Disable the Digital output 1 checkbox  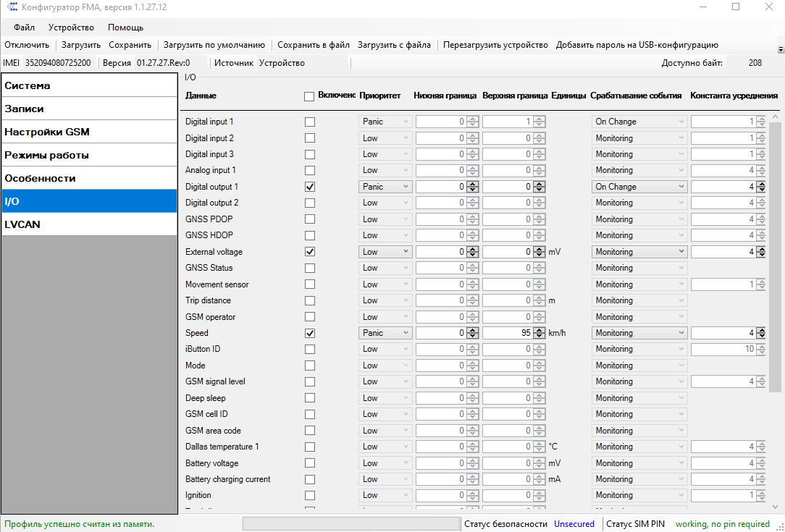tap(310, 187)
